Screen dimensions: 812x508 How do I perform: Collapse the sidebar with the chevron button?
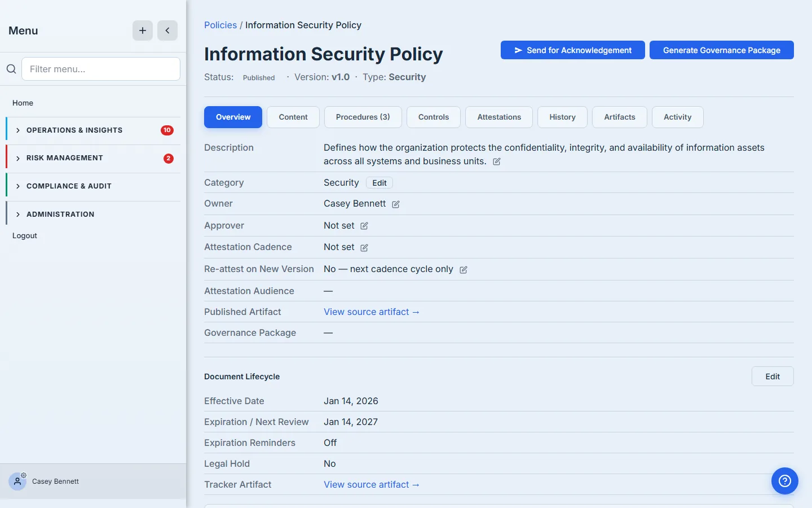(x=167, y=30)
